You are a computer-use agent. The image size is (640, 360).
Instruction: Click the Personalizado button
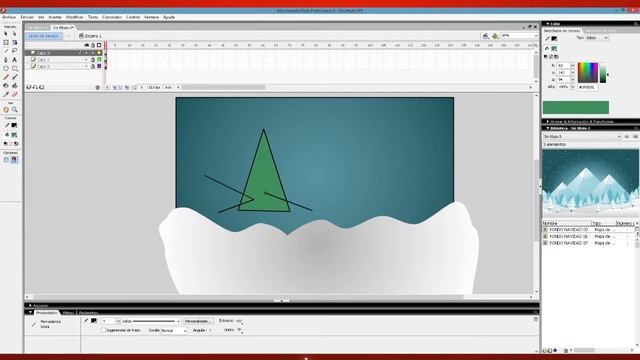[x=198, y=321]
